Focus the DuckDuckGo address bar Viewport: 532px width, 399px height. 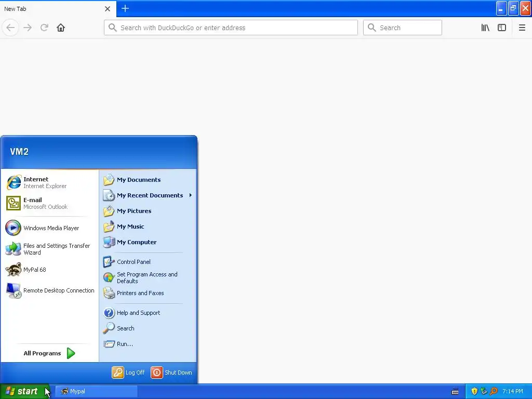(x=231, y=28)
